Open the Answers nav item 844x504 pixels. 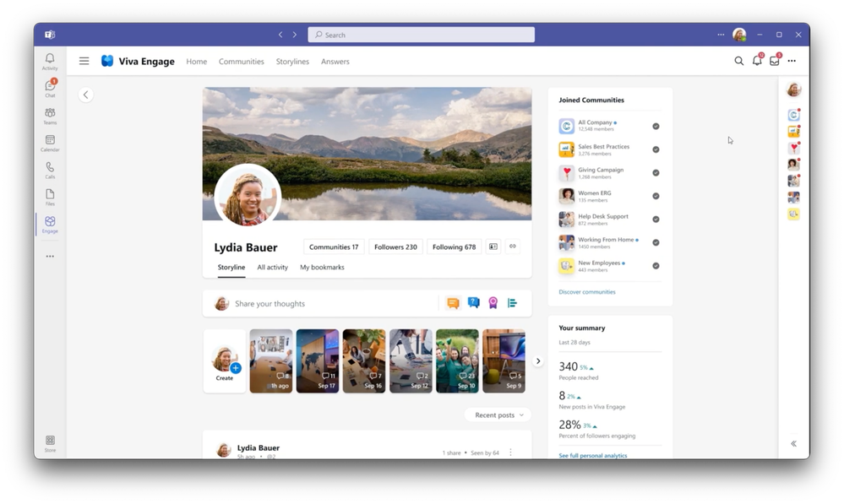point(335,62)
